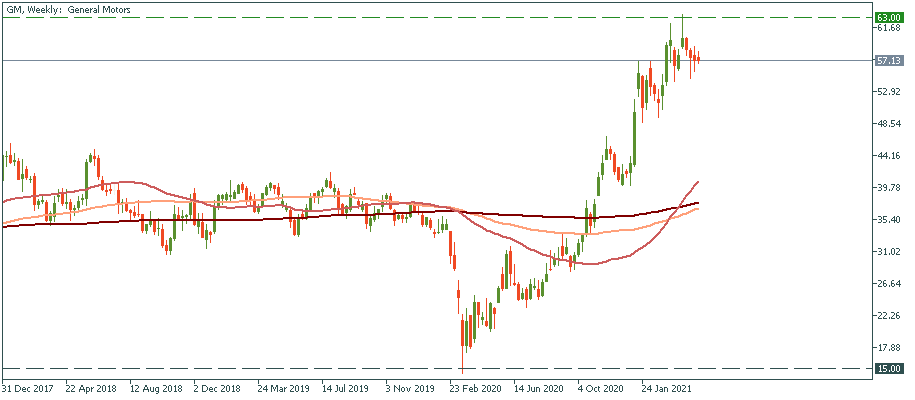Select the green 15.00 price label
Viewport: 915px width, 400px height.
click(888, 368)
